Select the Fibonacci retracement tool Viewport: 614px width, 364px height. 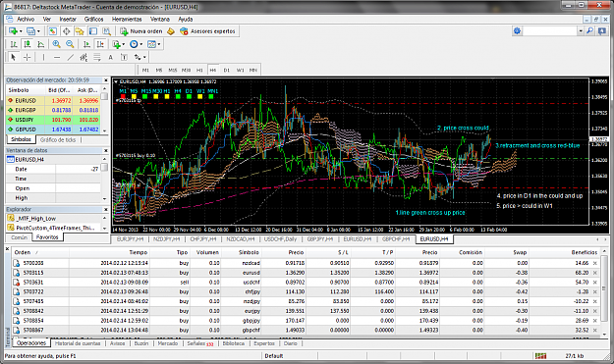[96, 57]
